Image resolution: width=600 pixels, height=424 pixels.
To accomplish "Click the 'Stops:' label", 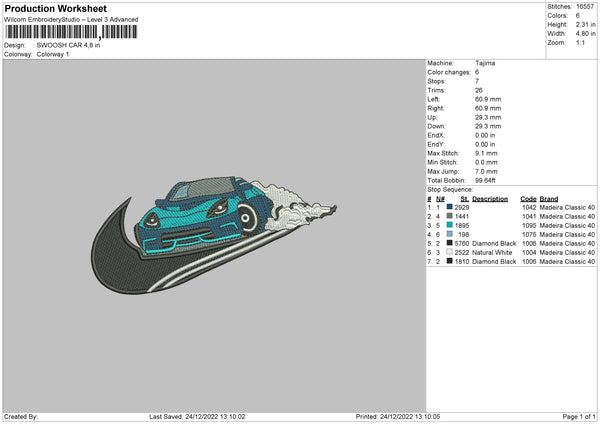I will pos(437,81).
